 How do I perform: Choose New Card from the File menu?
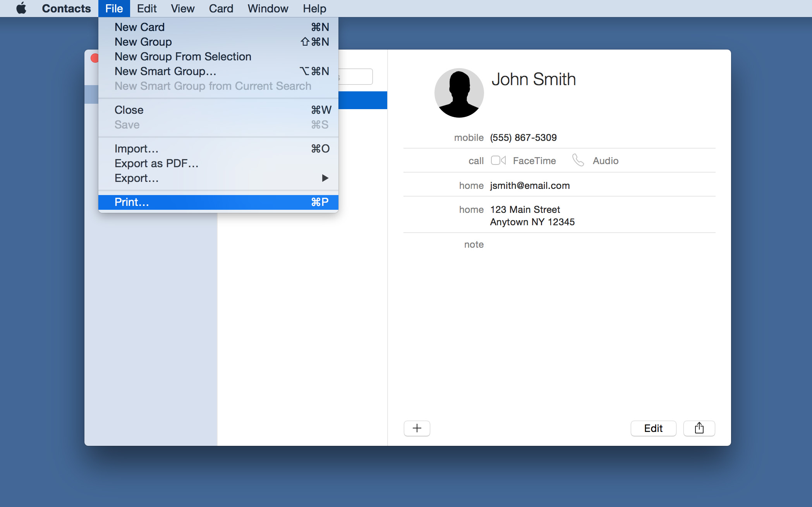coord(218,27)
